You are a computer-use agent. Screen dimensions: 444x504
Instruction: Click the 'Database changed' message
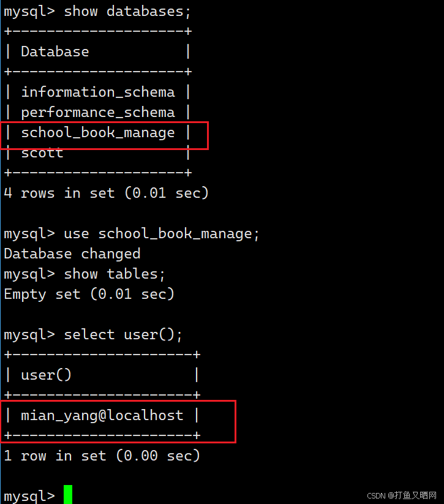point(72,254)
